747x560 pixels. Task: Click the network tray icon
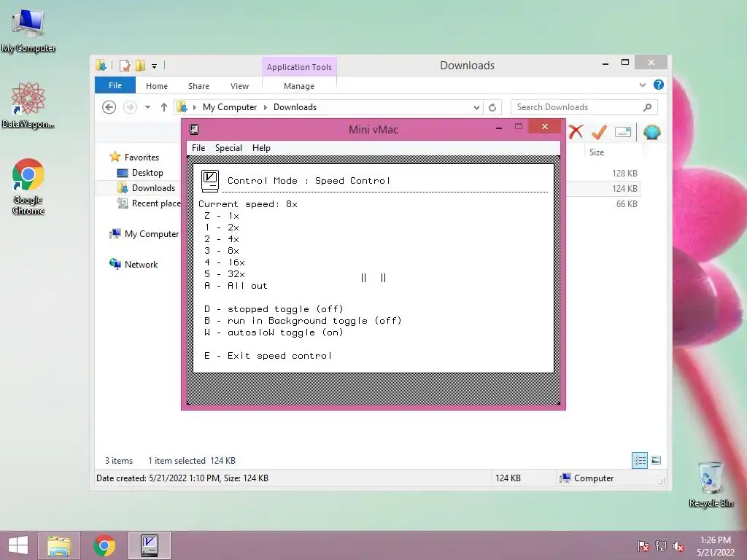[660, 546]
